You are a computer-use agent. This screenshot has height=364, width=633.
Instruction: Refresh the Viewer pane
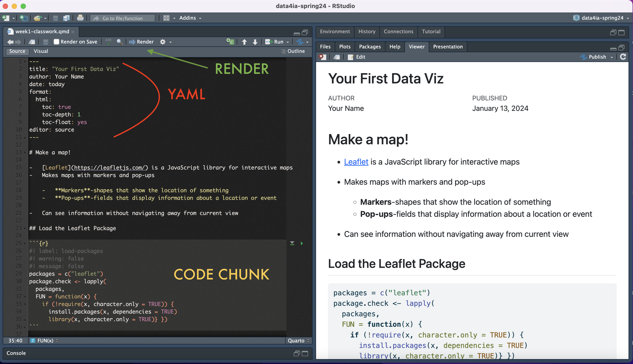click(x=623, y=57)
